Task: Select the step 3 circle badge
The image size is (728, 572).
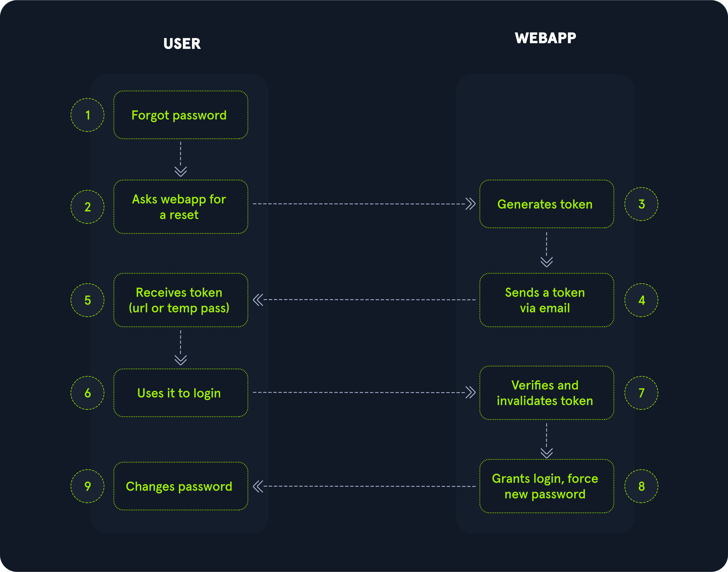Action: 641,204
